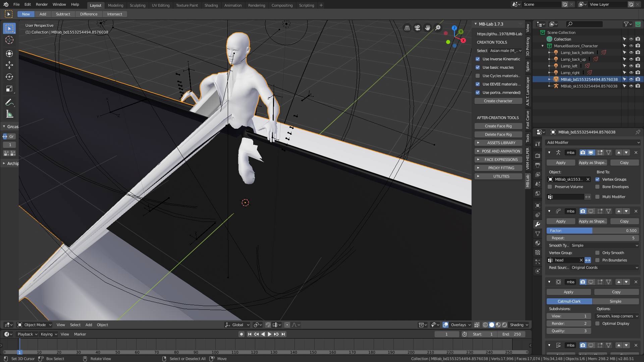Expand the FACE EXPRESSIONS section
The image size is (644, 362).
(x=498, y=160)
